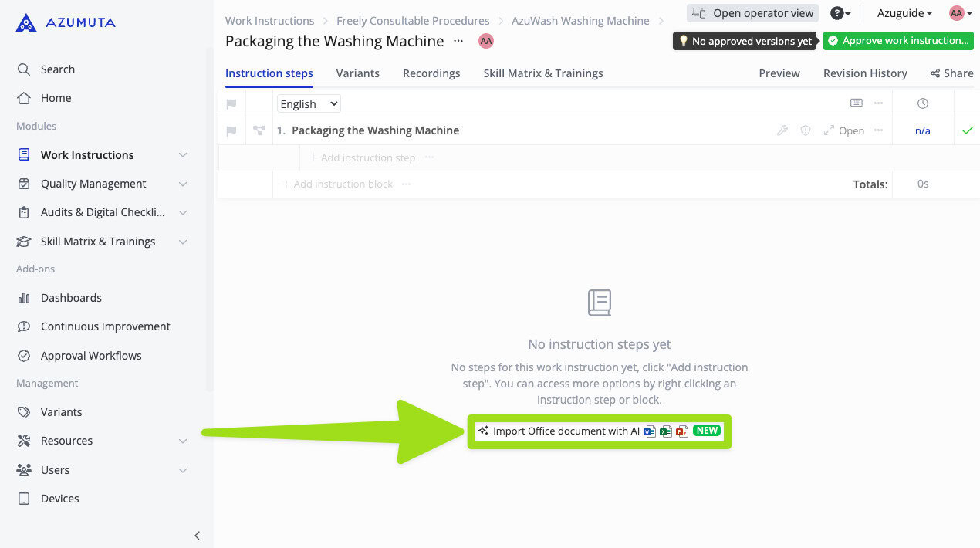
Task: Open the keyboard shortcuts icon above the steps
Action: 857,103
